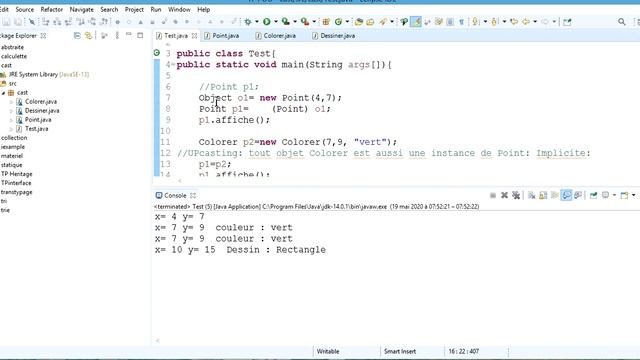Click the Search flashlight toolbar icon
640x360 pixels.
pos(383,22)
